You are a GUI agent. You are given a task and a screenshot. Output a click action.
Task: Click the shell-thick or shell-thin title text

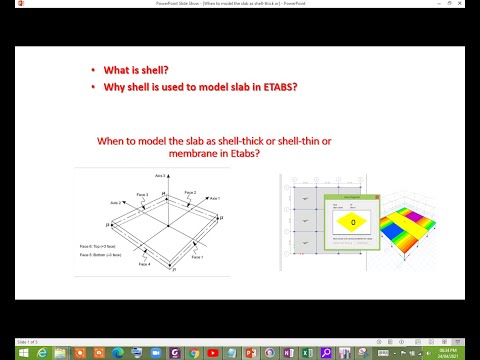pos(214,147)
